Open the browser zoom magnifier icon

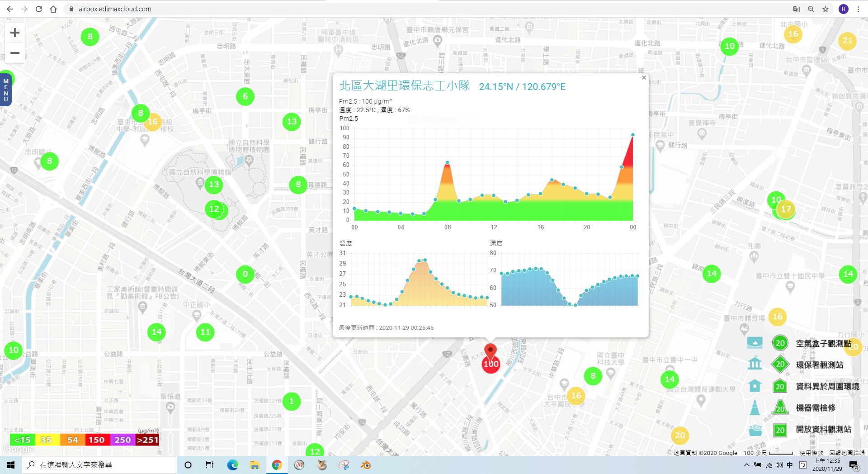811,9
